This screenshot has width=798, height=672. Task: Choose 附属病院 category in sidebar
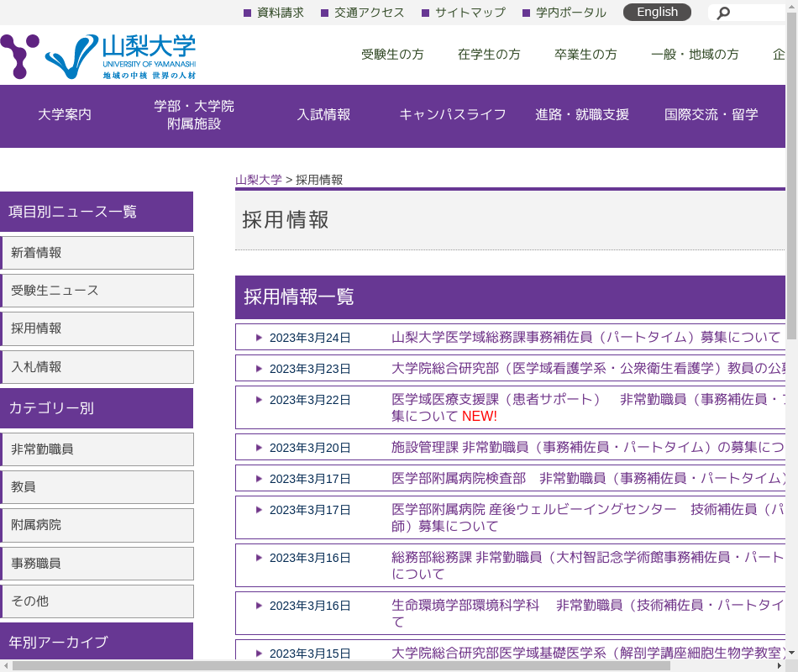tap(97, 525)
